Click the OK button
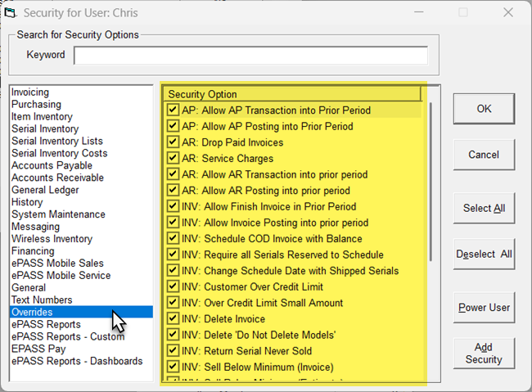The height and width of the screenshot is (392, 532). (x=483, y=109)
